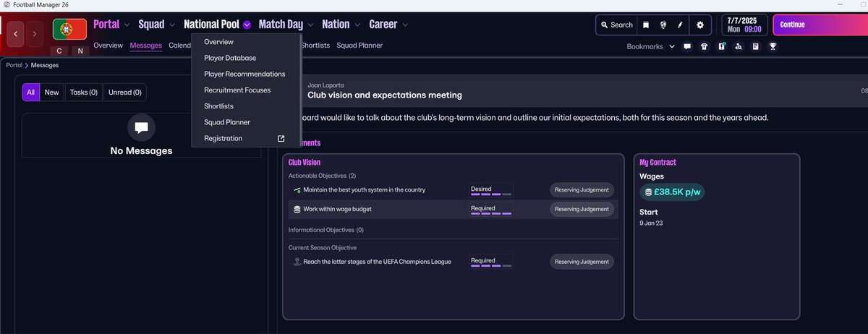Select Player Database menu entry

(x=246, y=58)
